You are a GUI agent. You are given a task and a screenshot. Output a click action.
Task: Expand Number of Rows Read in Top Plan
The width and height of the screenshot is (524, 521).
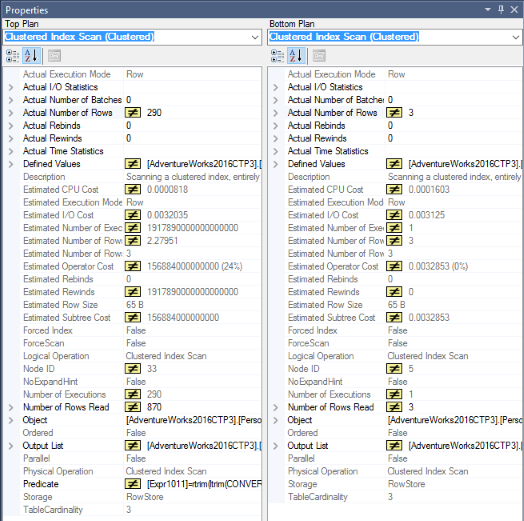tap(11, 408)
